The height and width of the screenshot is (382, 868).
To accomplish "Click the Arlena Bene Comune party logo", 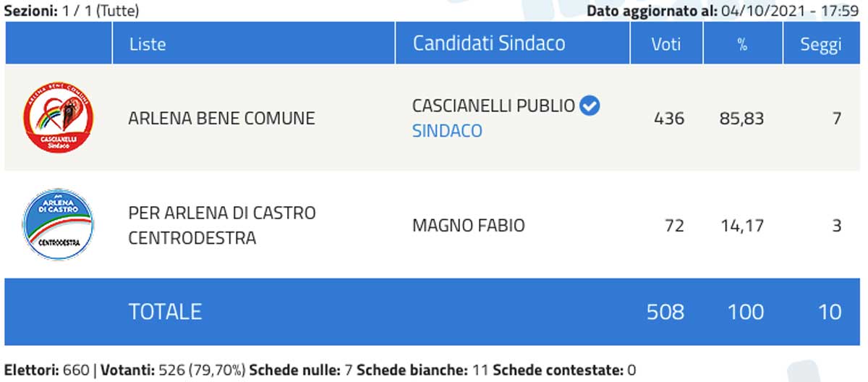I will click(59, 118).
